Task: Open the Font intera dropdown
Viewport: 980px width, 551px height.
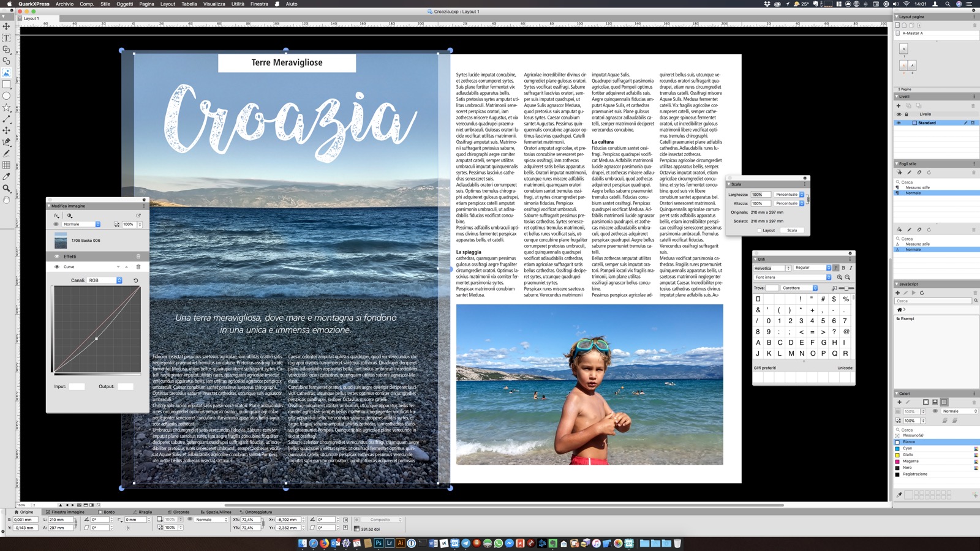Action: [x=793, y=277]
